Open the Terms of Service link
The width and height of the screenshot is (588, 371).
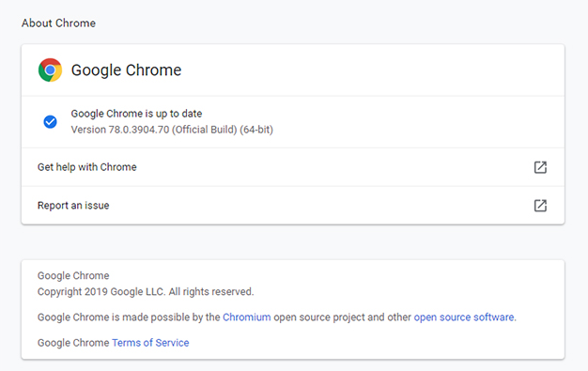(x=150, y=343)
